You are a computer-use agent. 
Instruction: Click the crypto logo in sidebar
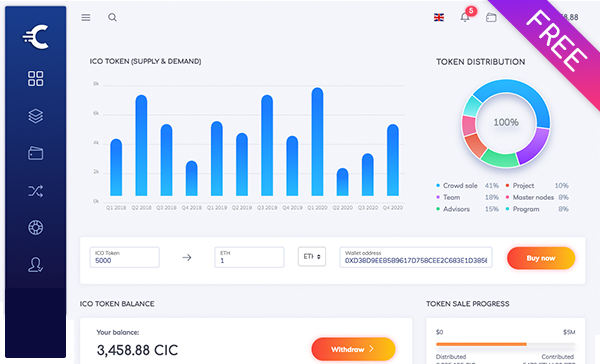coord(36,37)
